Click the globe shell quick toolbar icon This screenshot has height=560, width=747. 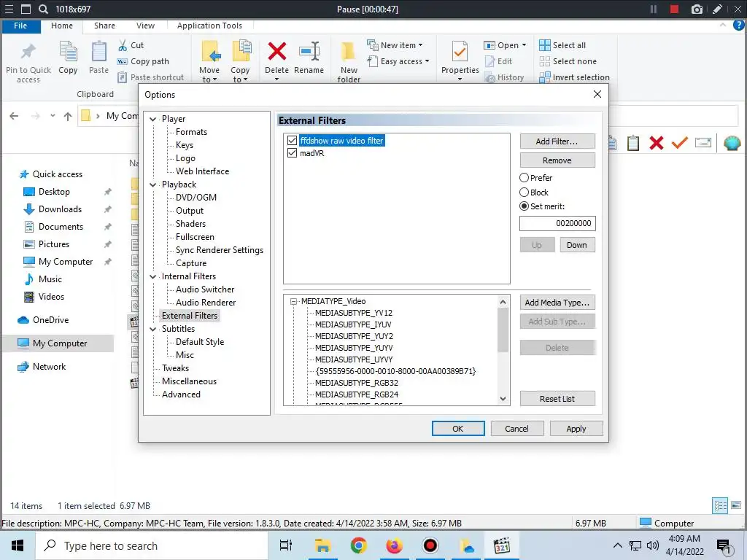click(x=732, y=143)
